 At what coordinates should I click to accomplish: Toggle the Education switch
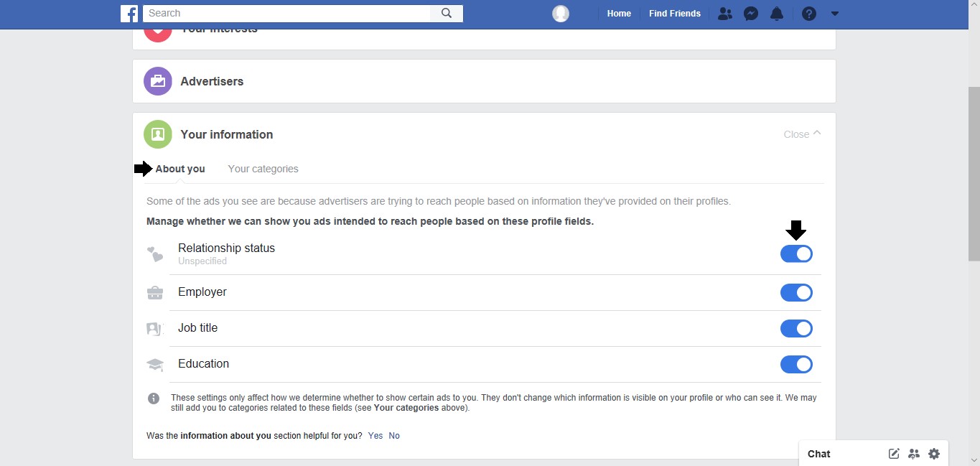[796, 365]
